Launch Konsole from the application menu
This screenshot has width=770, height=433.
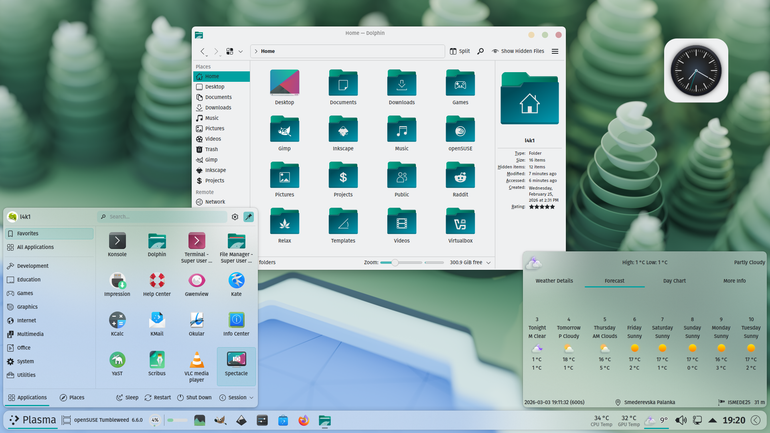(x=117, y=244)
